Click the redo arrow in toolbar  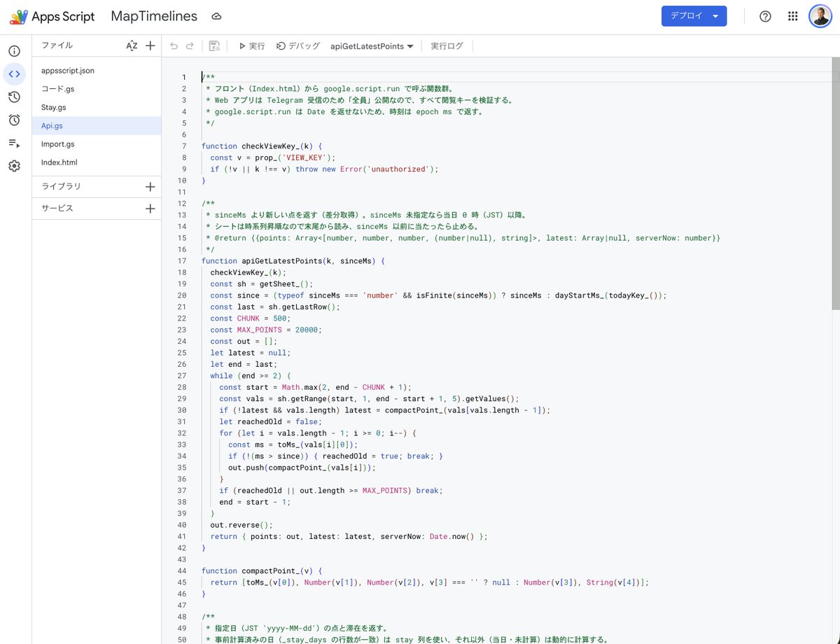pyautogui.click(x=190, y=46)
